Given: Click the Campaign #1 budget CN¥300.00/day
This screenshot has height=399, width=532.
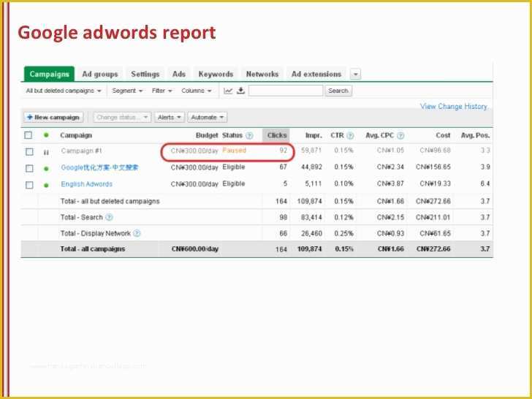Looking at the screenshot, I should [194, 151].
